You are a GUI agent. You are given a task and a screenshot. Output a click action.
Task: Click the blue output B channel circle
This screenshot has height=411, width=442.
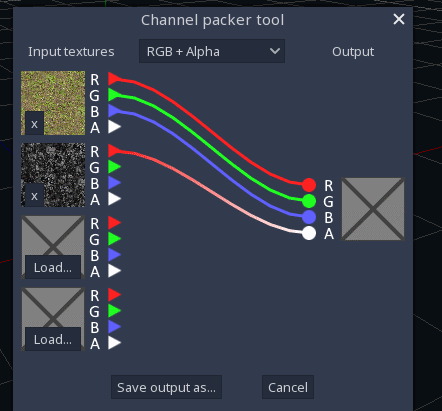tap(309, 217)
